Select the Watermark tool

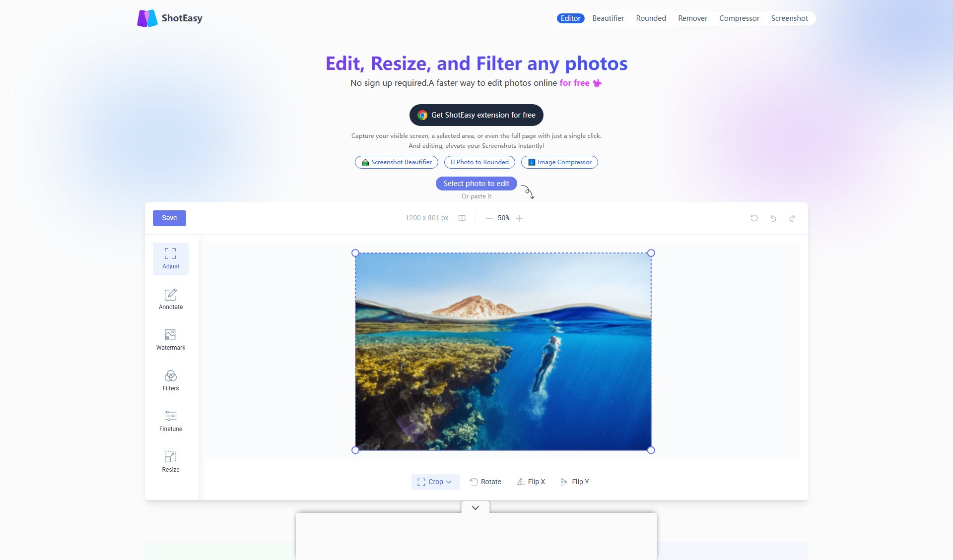(170, 339)
